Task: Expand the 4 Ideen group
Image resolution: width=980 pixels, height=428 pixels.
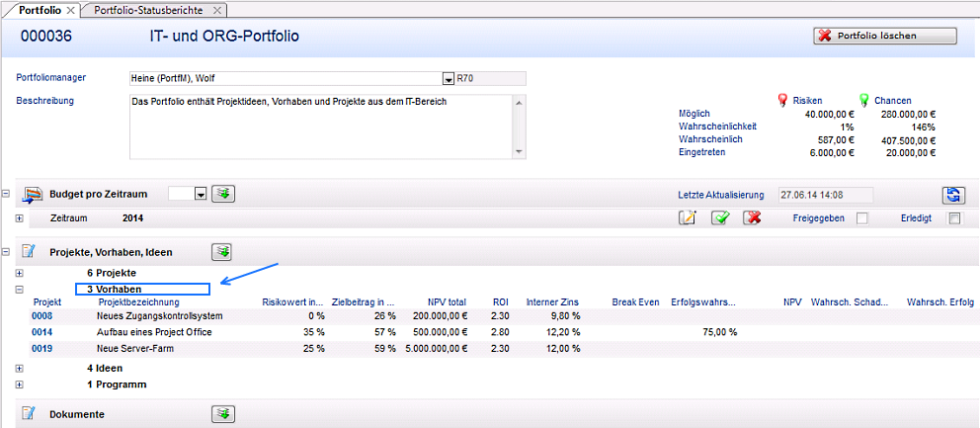Action: coord(20,368)
